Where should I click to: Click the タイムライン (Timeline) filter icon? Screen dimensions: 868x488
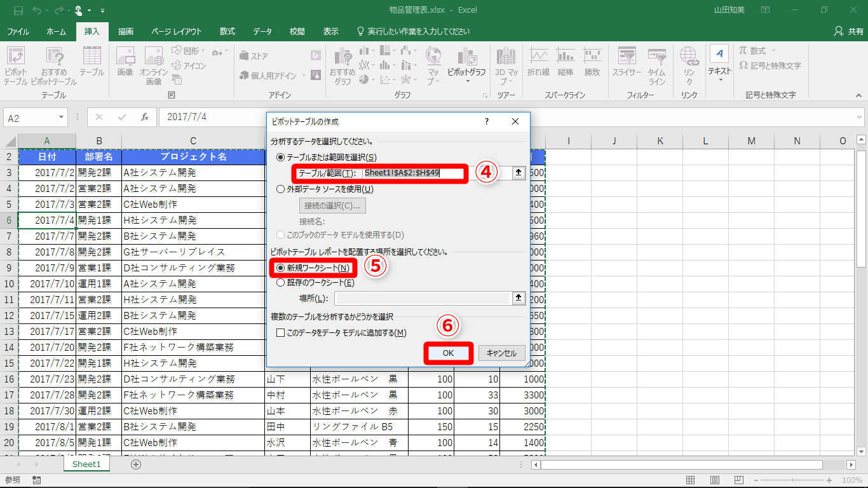[x=656, y=65]
